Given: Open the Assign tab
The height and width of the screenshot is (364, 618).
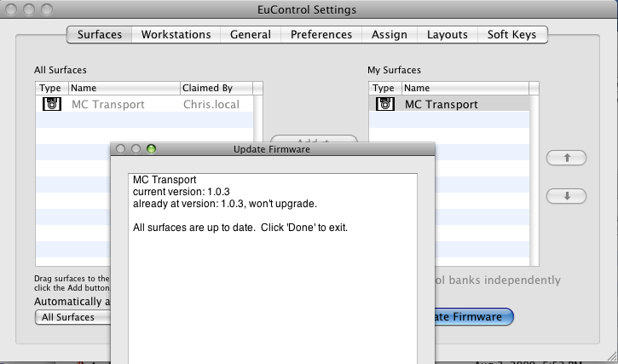Looking at the screenshot, I should click(390, 35).
